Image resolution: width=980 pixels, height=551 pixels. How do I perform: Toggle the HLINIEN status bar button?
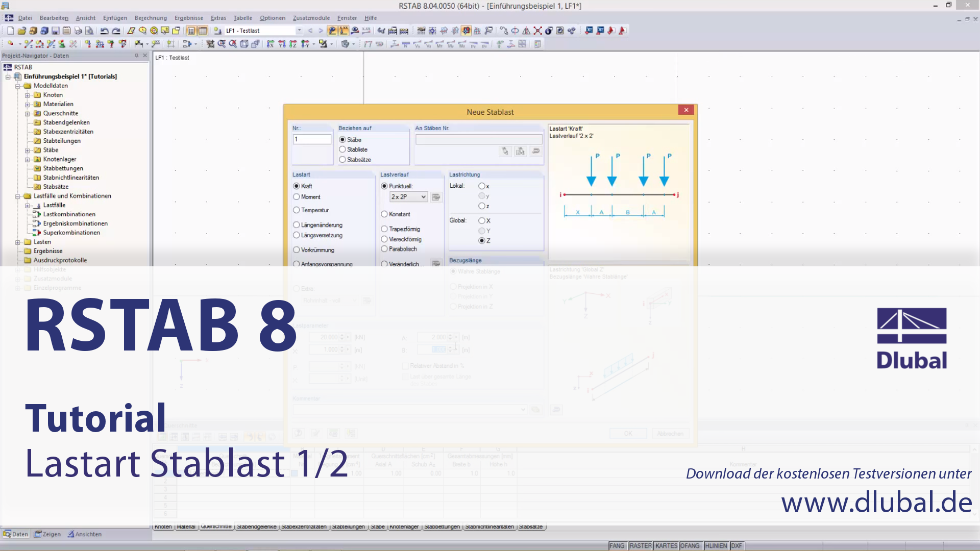(716, 546)
